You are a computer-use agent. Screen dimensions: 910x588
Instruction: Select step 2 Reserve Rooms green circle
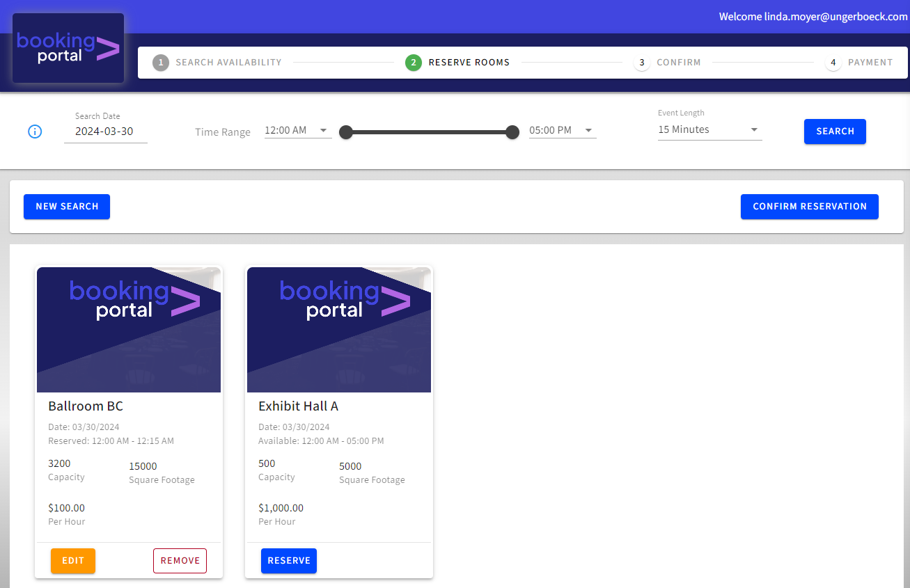(414, 63)
